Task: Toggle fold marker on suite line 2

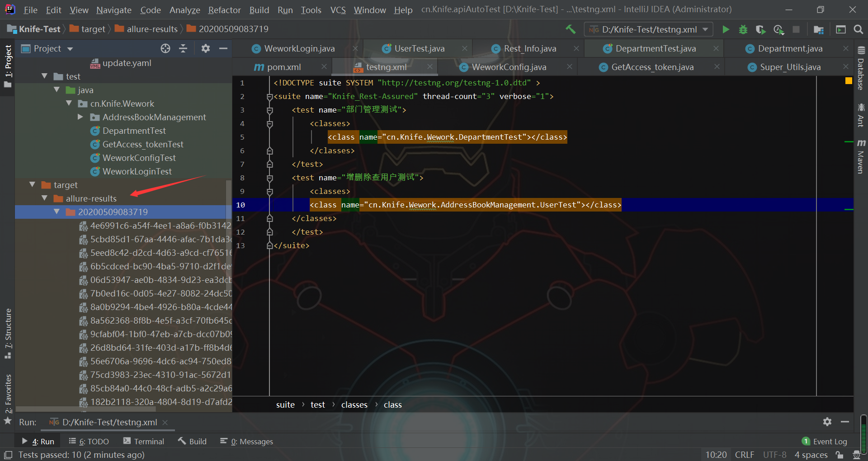Action: [269, 97]
